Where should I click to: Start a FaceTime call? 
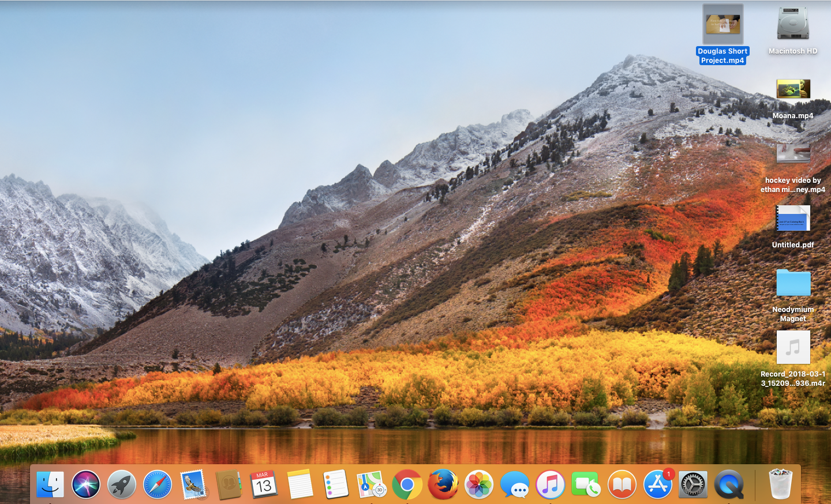click(x=586, y=484)
